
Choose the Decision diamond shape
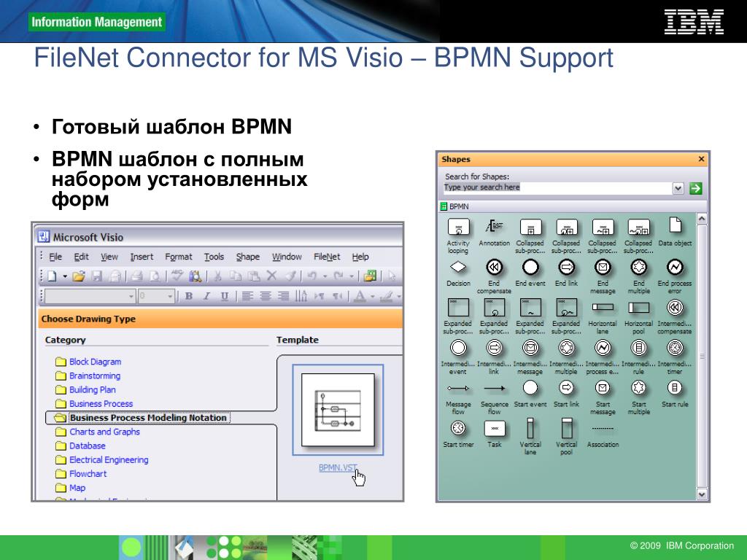tap(458, 267)
